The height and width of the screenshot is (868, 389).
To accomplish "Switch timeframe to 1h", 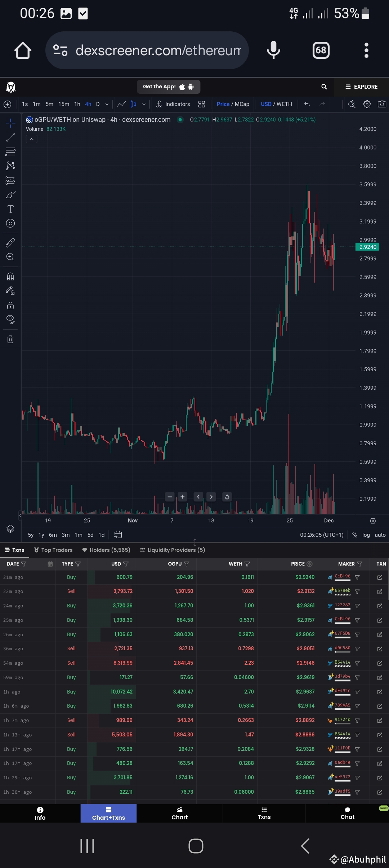I will pos(77,104).
